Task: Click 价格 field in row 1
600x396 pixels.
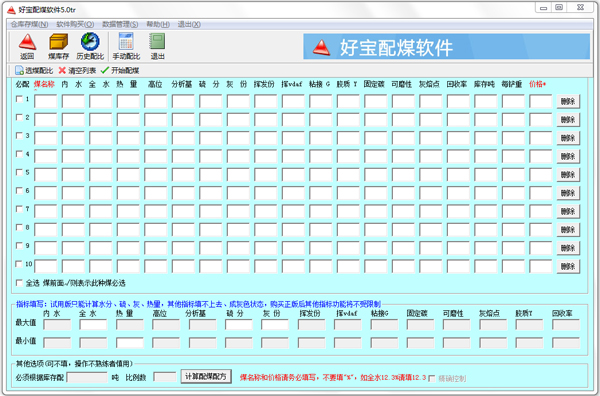Action: tap(541, 101)
